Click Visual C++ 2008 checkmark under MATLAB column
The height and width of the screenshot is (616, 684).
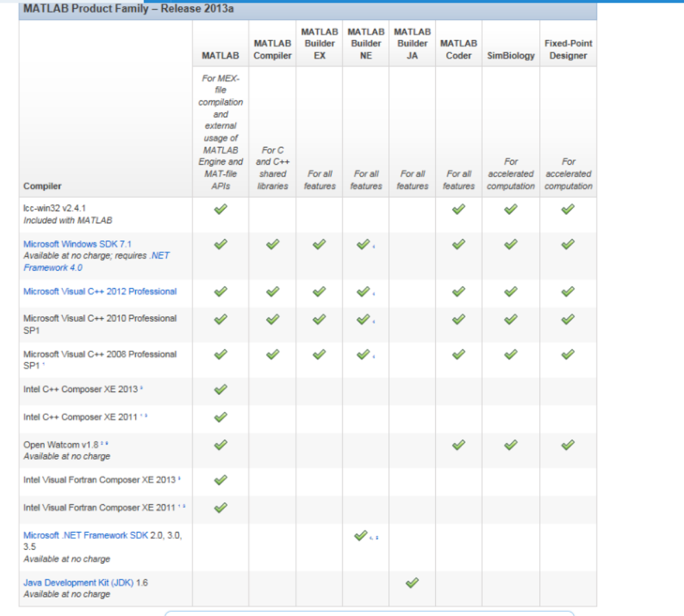click(x=221, y=354)
